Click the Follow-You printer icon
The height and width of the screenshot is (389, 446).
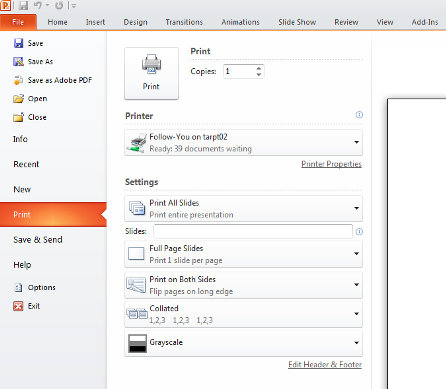(137, 143)
